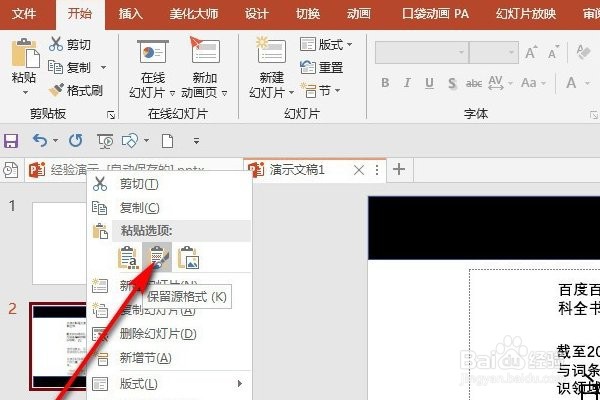Viewport: 600px width, 400px height.
Task: Toggle text shadow S formatting
Action: (452, 83)
